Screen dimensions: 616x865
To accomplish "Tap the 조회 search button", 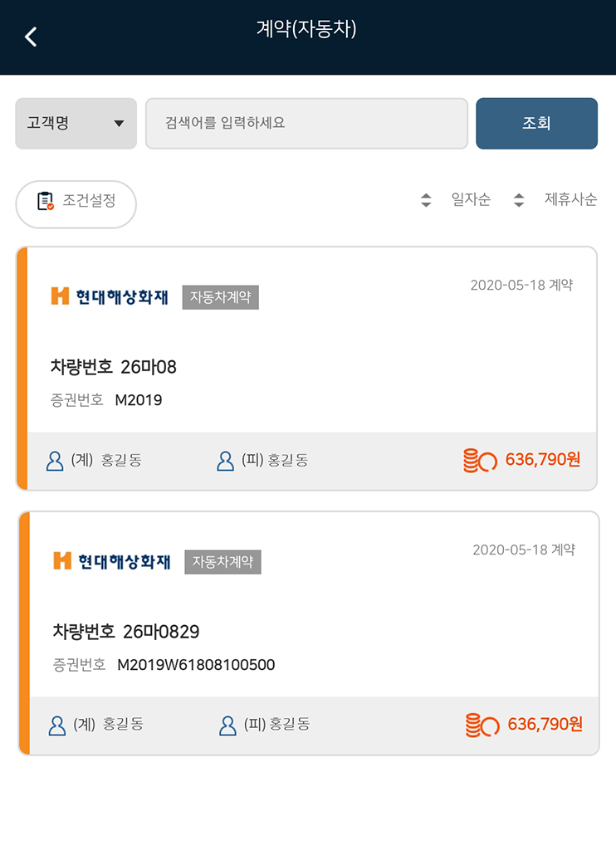I will [536, 124].
